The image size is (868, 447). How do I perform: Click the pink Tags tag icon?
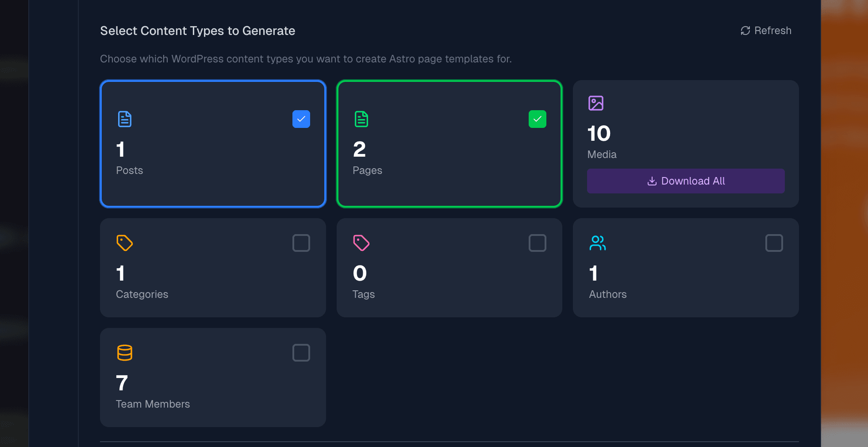361,243
